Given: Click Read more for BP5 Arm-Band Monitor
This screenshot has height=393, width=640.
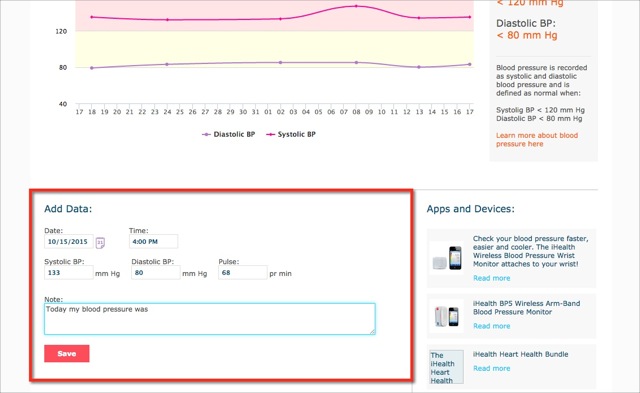Looking at the screenshot, I should point(491,326).
